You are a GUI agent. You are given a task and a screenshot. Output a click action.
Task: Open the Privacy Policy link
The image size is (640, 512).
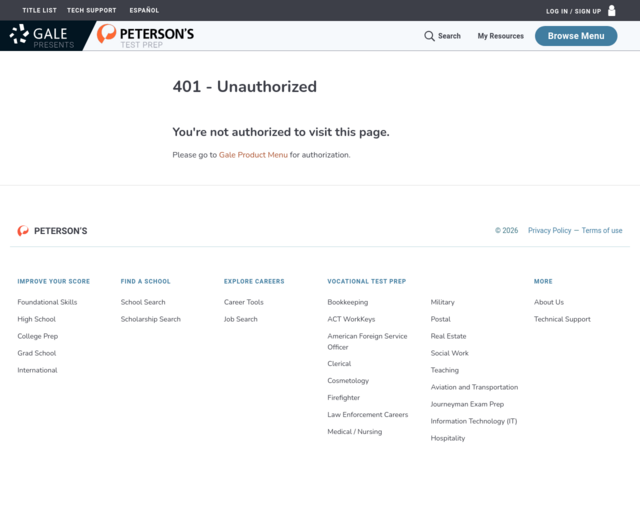(549, 230)
